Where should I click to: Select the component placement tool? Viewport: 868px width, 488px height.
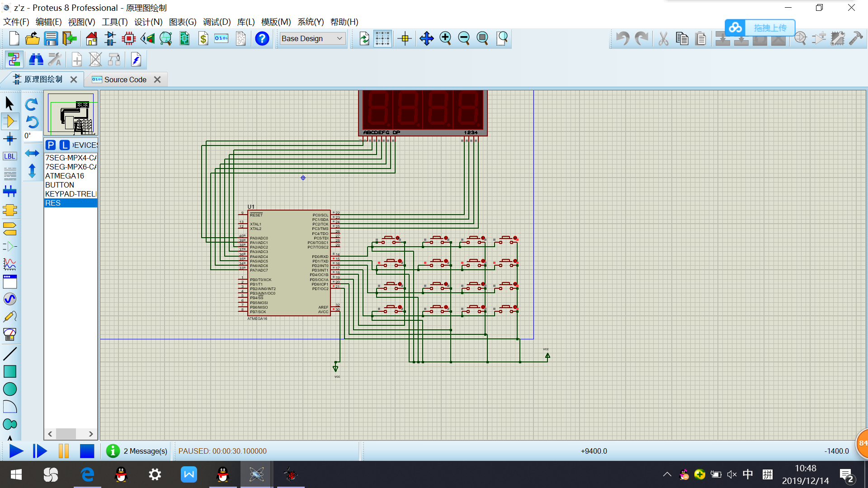(9, 121)
